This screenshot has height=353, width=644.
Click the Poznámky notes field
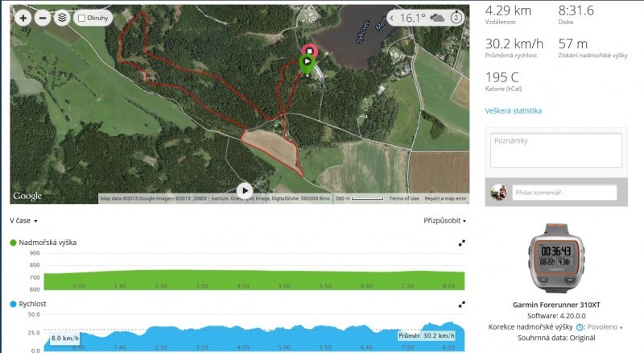coord(556,150)
